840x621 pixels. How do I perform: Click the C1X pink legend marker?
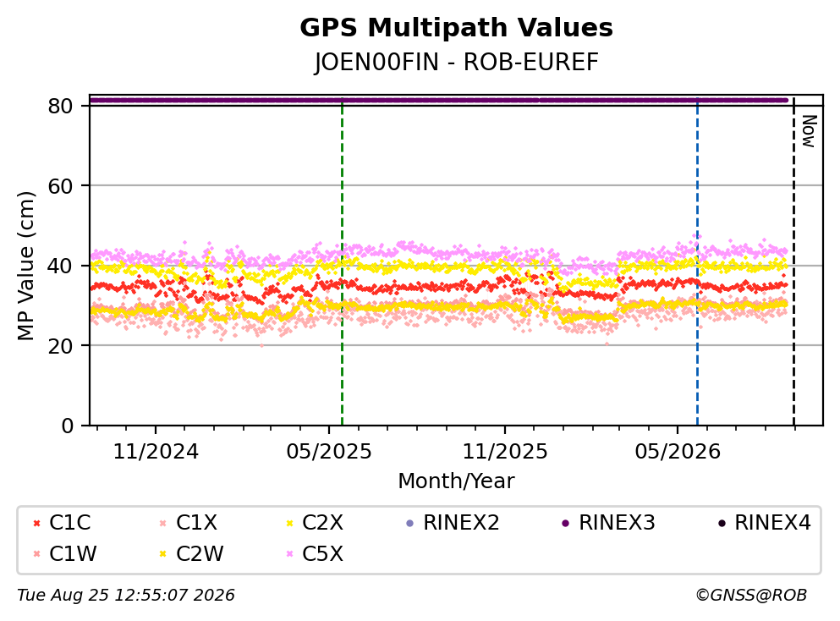(163, 523)
